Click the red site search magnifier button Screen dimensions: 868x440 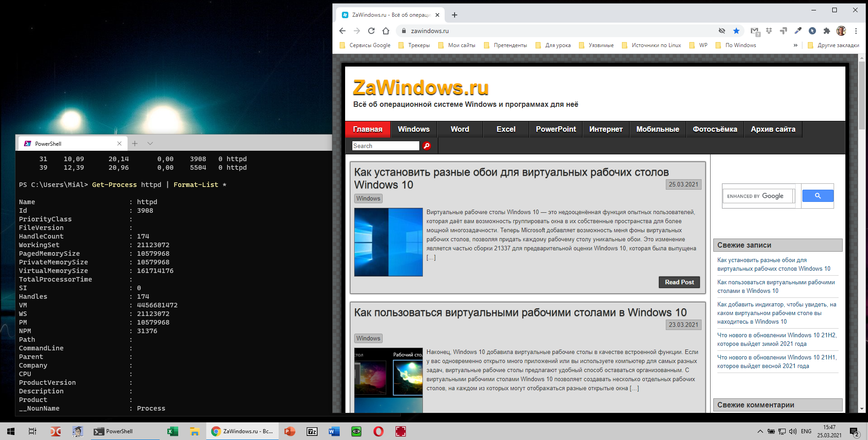tap(427, 146)
